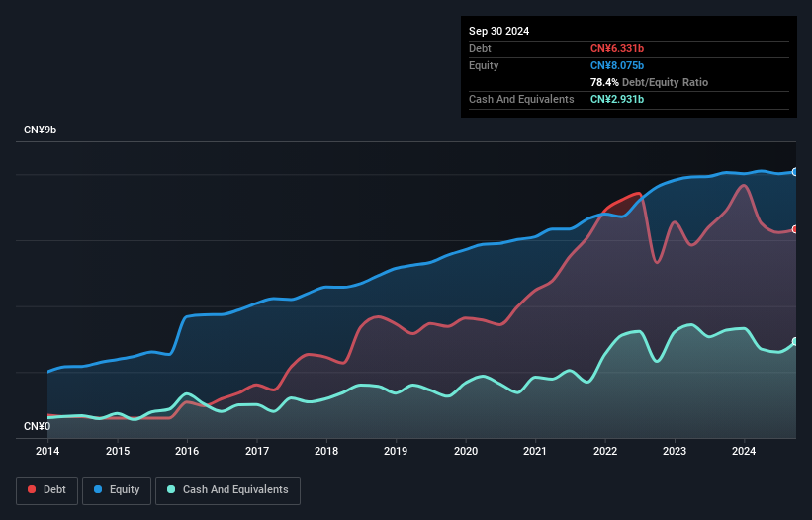Click the 2021 axis label
Viewport: 812px width, 520px height.
pos(535,451)
